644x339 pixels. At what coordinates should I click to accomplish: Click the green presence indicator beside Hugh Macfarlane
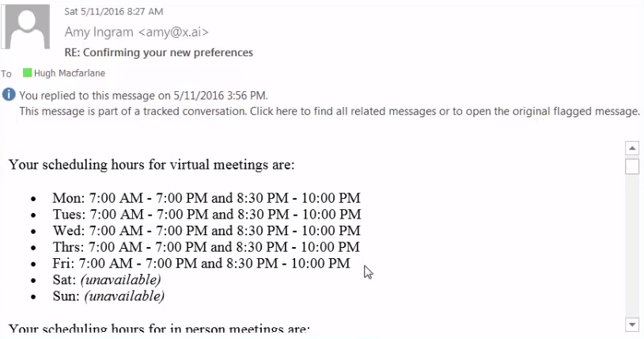point(27,73)
